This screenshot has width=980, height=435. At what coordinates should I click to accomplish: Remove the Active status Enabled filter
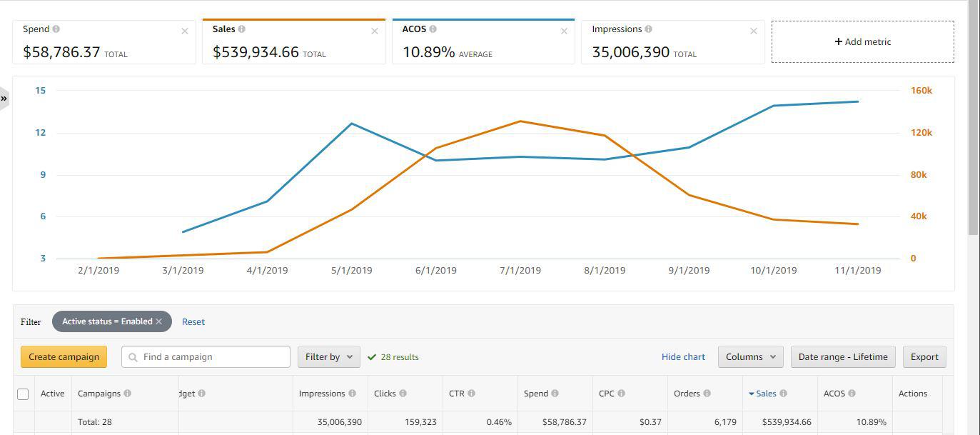pos(159,321)
